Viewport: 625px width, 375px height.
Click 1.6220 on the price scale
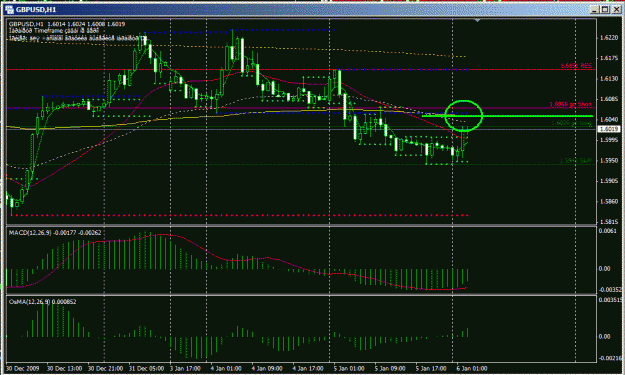tap(609, 38)
